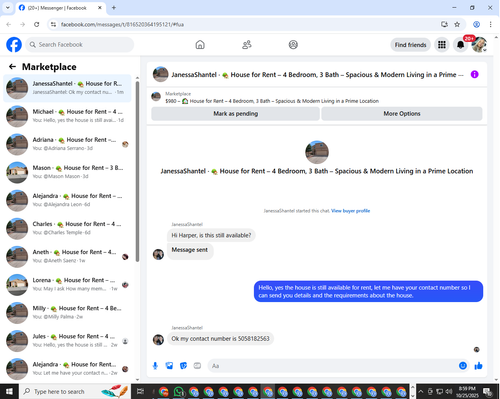Open JanessaShantel conversation in list
The image size is (500, 399).
[x=67, y=88]
